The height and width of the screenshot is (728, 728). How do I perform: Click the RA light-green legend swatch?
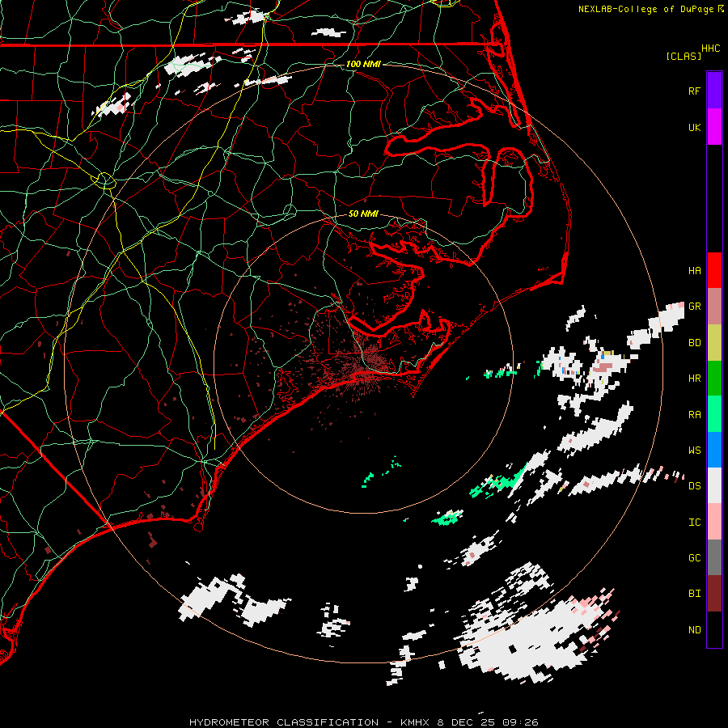(x=714, y=414)
